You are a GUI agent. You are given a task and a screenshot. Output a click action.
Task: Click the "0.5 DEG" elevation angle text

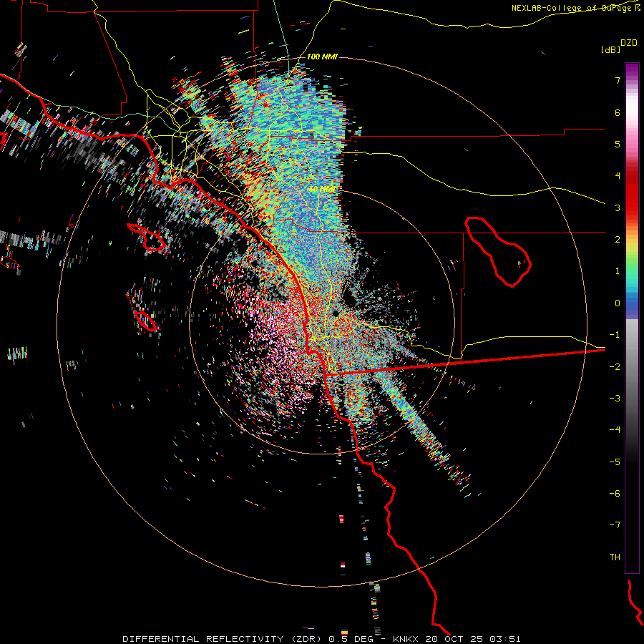tap(351, 639)
